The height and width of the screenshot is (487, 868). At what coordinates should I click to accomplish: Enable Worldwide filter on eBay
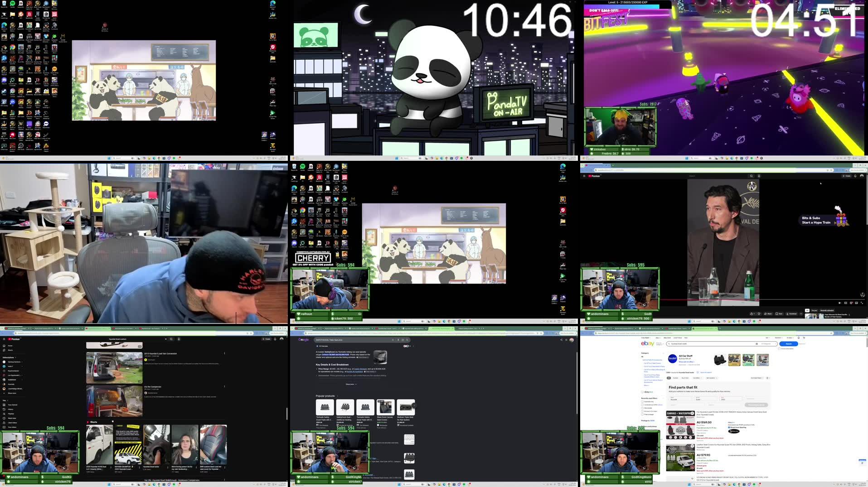[642, 408]
